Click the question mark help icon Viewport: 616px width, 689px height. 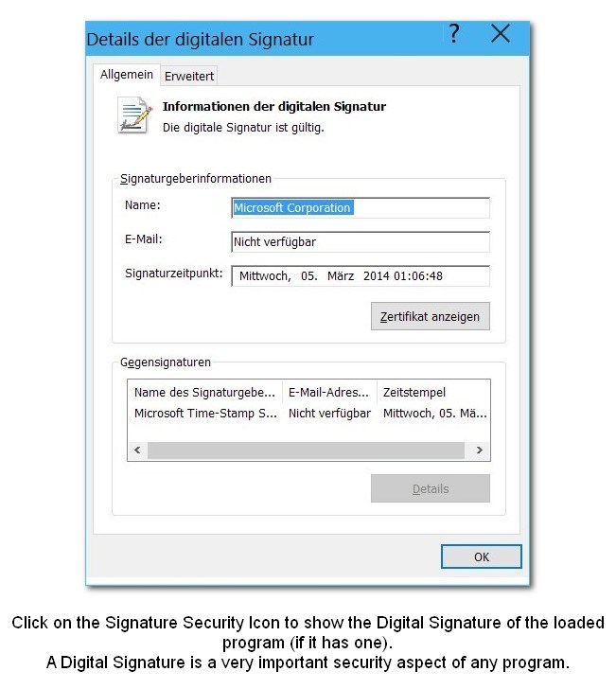455,35
